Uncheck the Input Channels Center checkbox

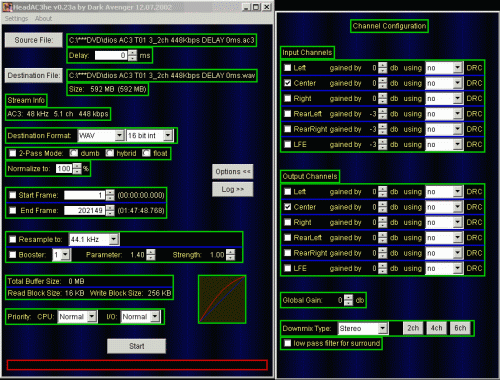tap(288, 83)
